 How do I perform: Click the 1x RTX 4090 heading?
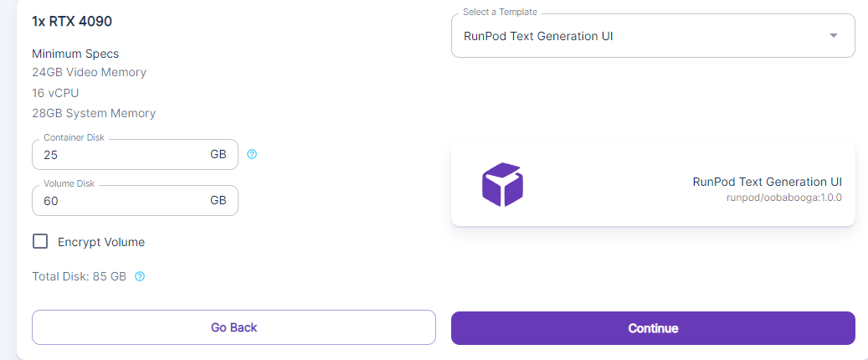[72, 21]
